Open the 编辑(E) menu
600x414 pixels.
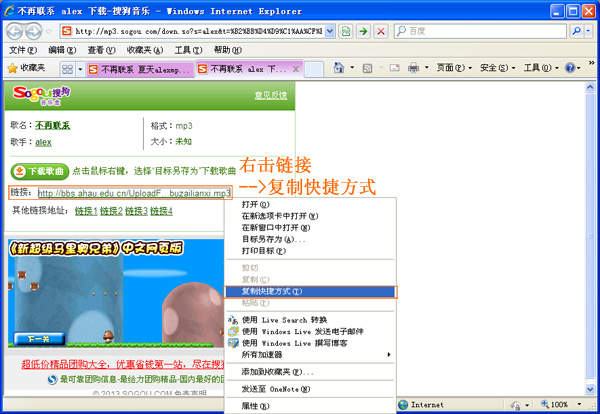pyautogui.click(x=62, y=50)
